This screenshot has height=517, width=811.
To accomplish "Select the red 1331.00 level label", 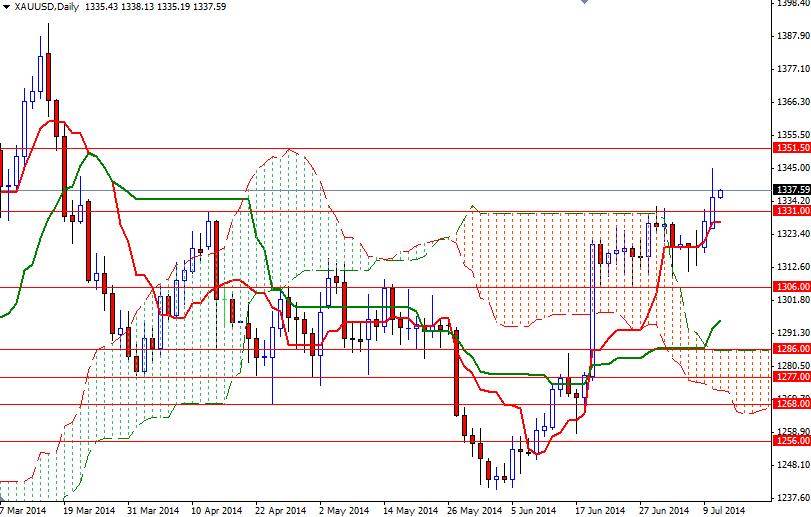I will pos(791,210).
